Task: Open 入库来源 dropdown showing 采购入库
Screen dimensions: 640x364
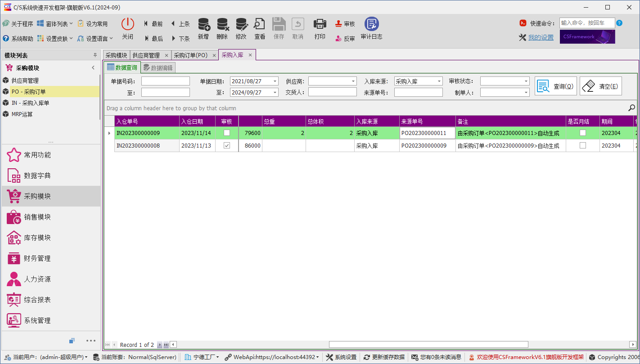Action: pyautogui.click(x=439, y=81)
